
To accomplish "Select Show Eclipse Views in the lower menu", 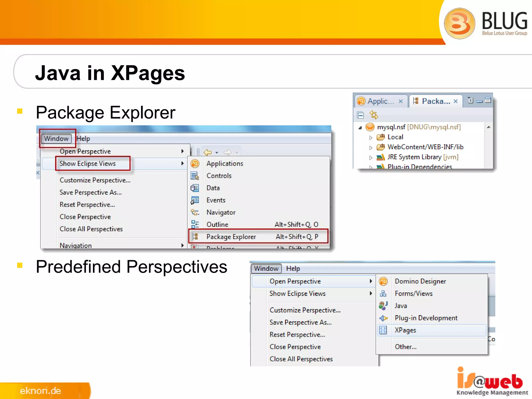I will (297, 294).
